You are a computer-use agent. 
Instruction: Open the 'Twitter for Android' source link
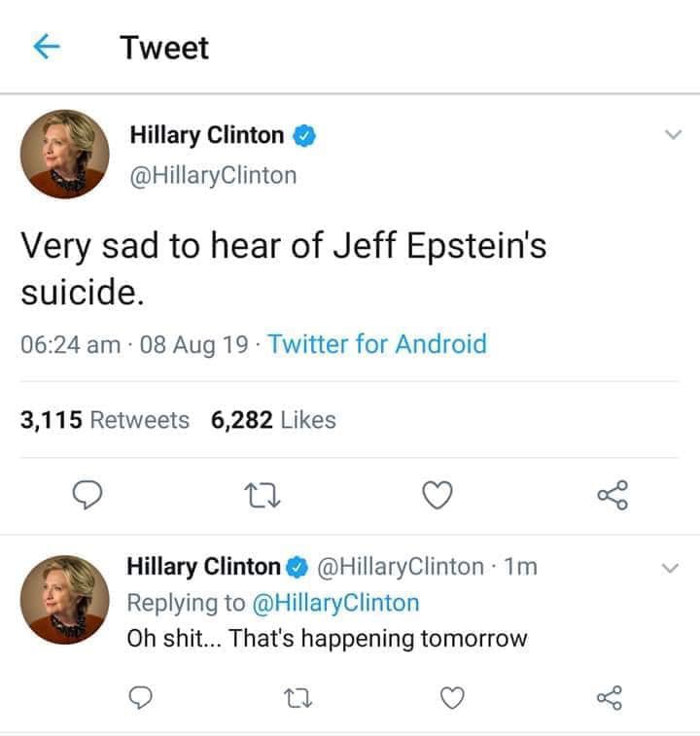tap(376, 343)
